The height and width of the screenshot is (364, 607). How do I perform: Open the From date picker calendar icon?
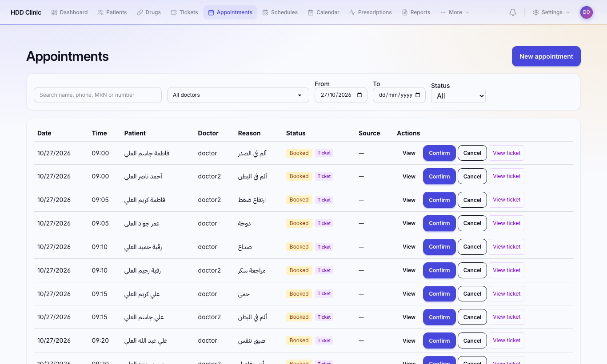click(x=359, y=95)
